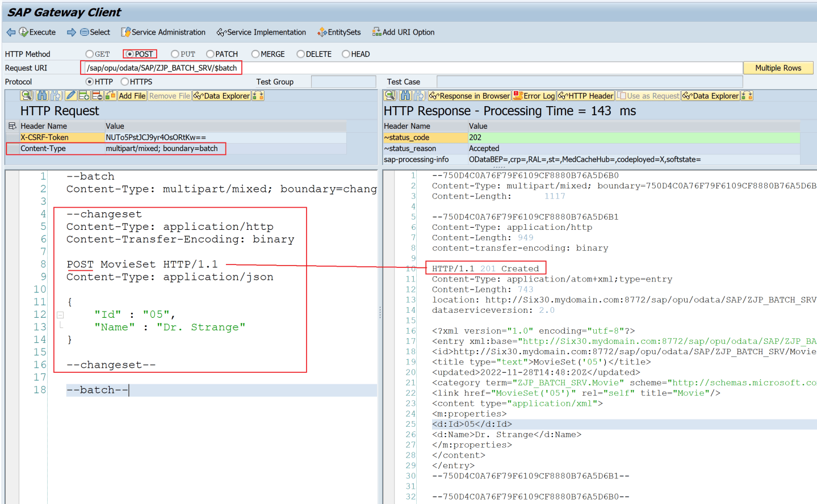Select the X-CSRF-Token header row
Screen dimensions: 817x504
(x=176, y=137)
